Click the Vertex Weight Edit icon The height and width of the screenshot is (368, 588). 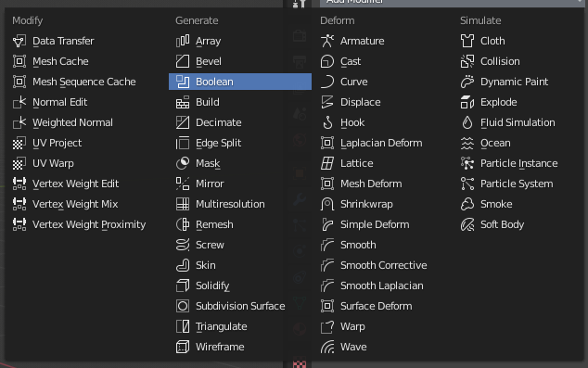click(x=19, y=184)
